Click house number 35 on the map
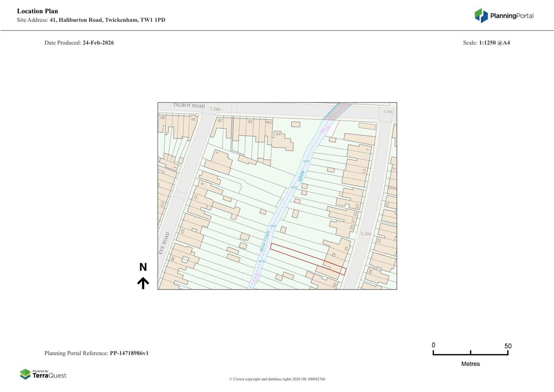Screen dimensions: 554x392 click(x=346, y=249)
